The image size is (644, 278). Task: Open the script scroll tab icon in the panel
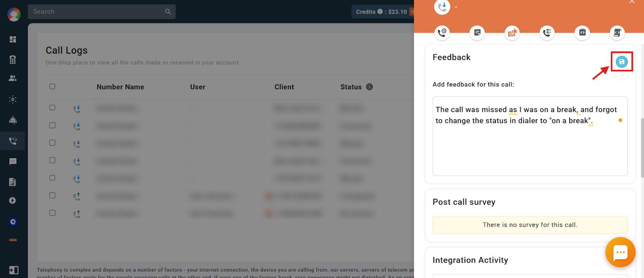617,32
